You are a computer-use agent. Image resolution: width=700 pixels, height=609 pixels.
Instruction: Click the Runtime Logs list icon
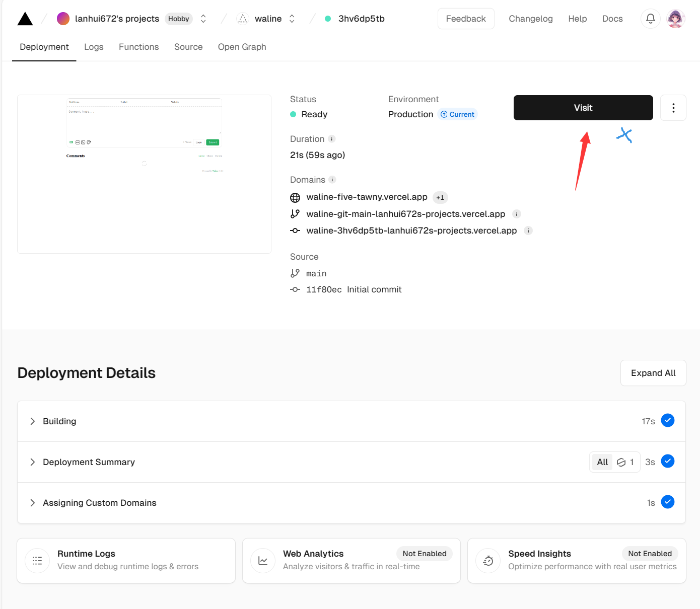(x=37, y=561)
